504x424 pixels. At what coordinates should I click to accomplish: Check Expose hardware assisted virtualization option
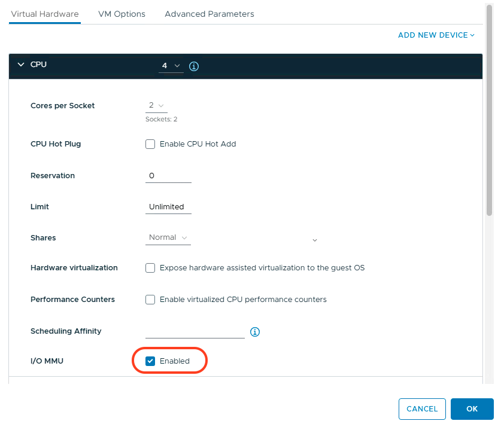(150, 268)
